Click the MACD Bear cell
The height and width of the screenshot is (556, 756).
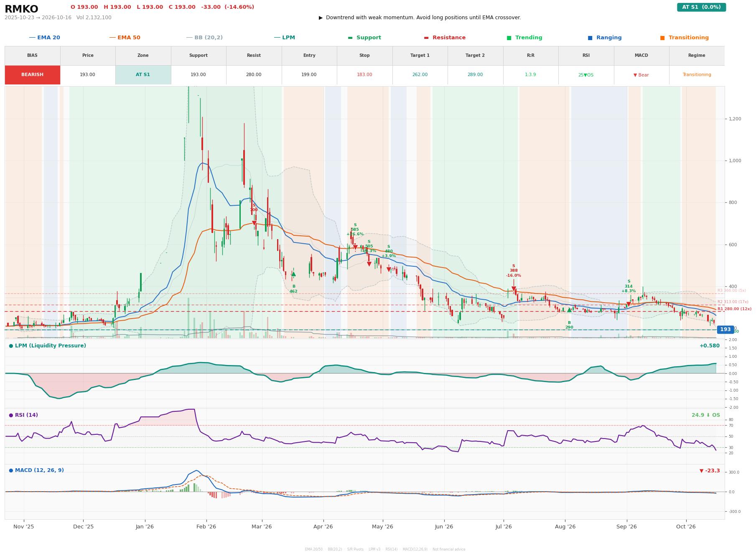click(641, 75)
